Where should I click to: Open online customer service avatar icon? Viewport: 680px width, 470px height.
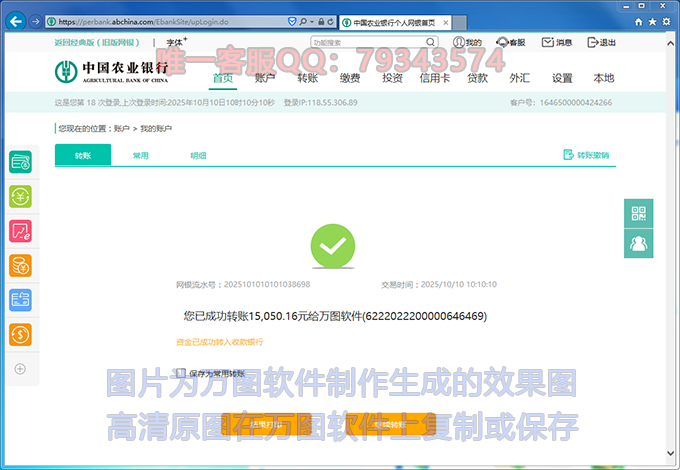point(638,243)
